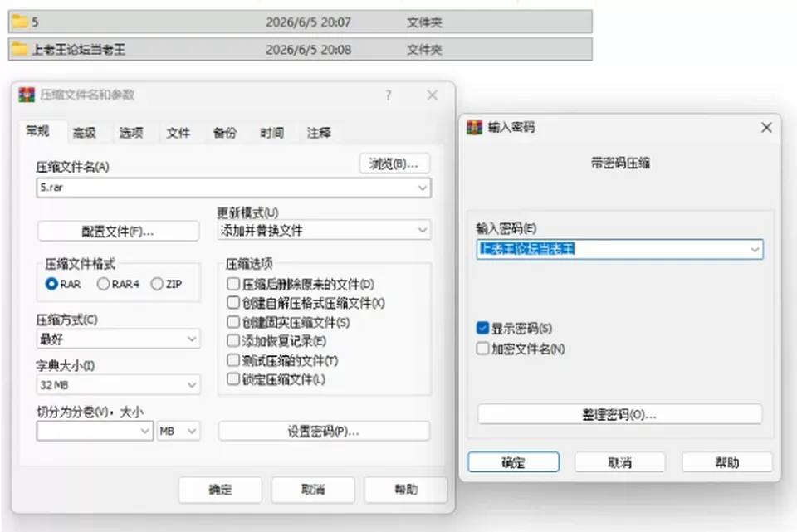This screenshot has width=797, height=532.
Task: Tick the 创建固实压缩文件 checkbox
Action: (x=232, y=322)
